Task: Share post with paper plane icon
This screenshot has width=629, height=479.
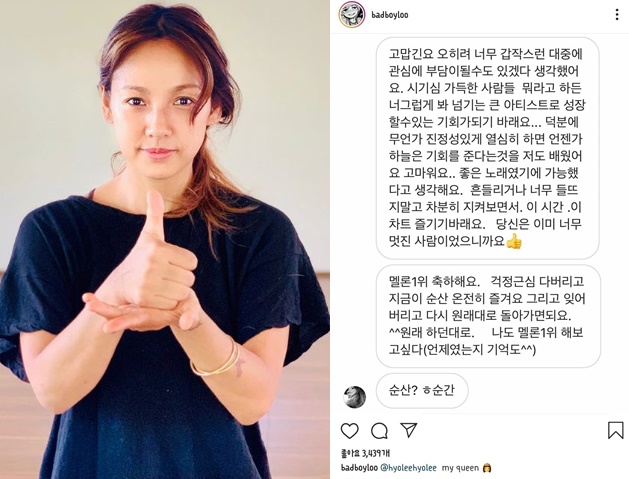Action: 409,430
